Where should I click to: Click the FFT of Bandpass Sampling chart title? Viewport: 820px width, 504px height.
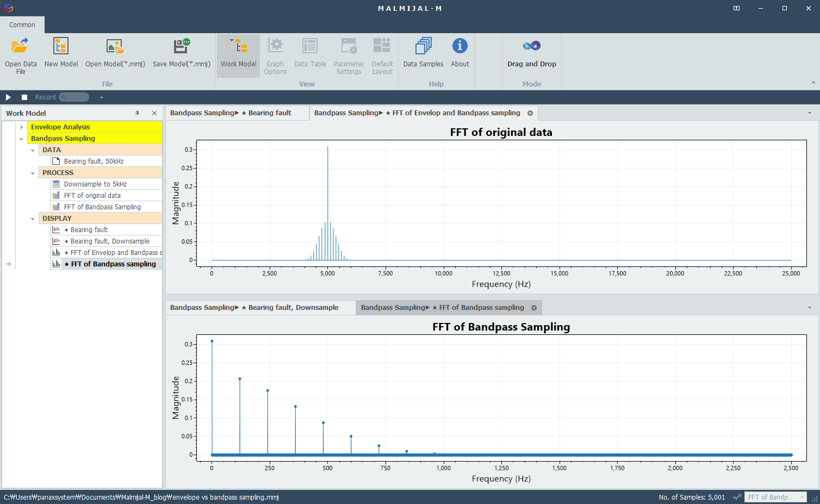(501, 327)
